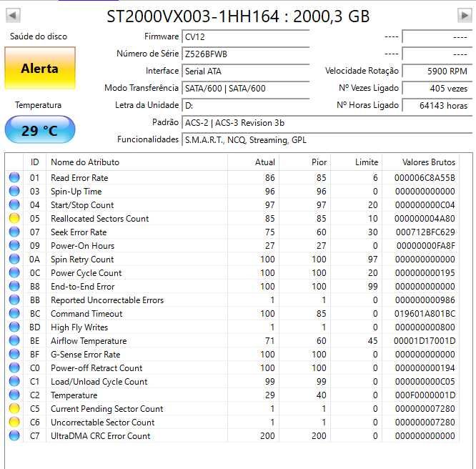Image resolution: width=476 pixels, height=469 pixels.
Task: Go to previous disk with left arrow
Action: tap(13, 15)
